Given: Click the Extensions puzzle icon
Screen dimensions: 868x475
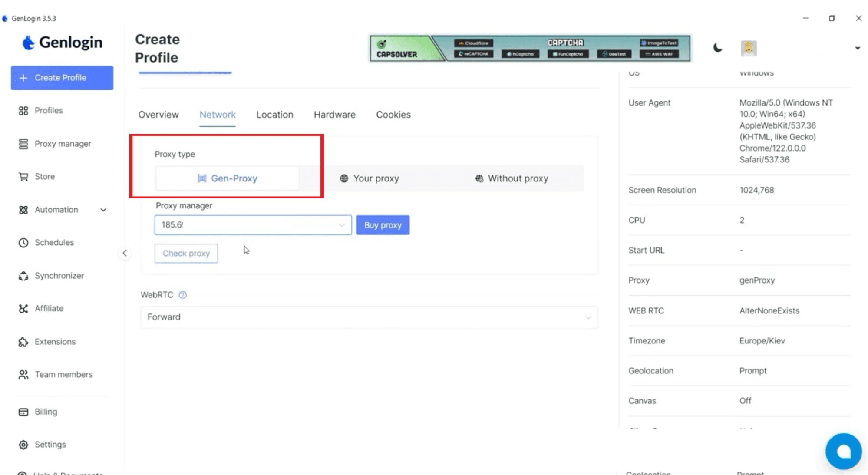Looking at the screenshot, I should point(23,342).
